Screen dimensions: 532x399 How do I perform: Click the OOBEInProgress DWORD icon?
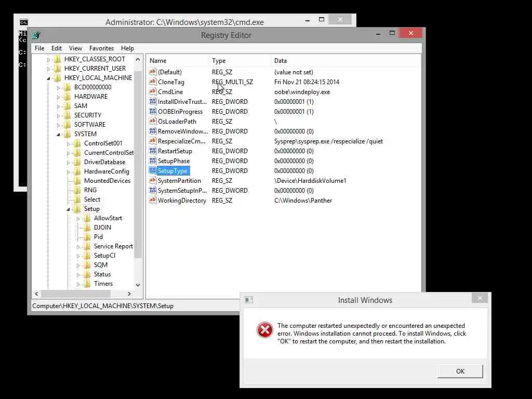coord(153,111)
